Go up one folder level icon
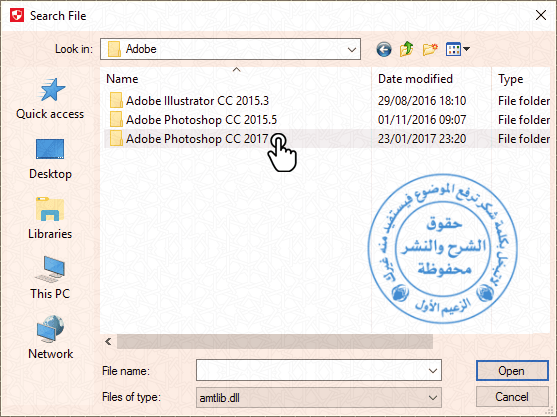The height and width of the screenshot is (417, 557). coord(406,49)
